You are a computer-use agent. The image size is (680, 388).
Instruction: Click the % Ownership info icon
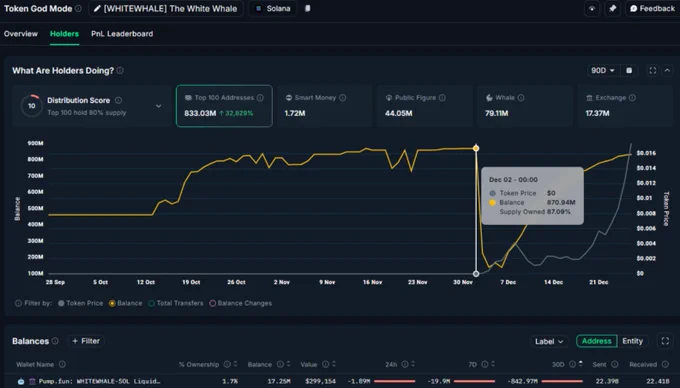pos(227,364)
